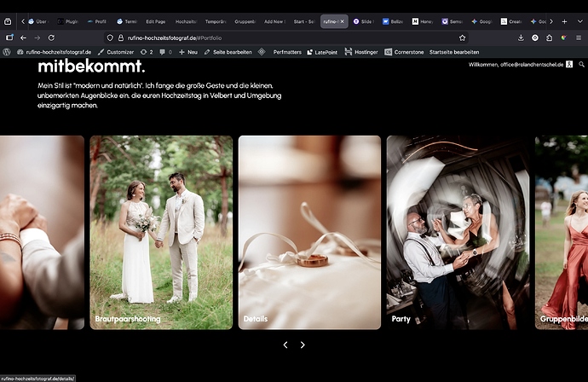
Task: Click 'Seite bearbeiten' in admin bar
Action: (x=228, y=52)
